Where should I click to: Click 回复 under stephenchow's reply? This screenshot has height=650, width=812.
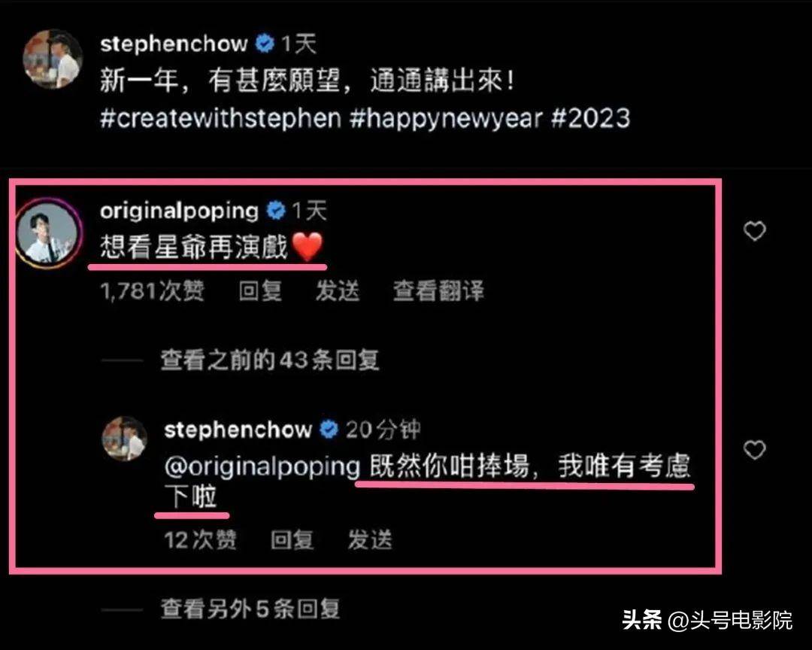tap(292, 539)
